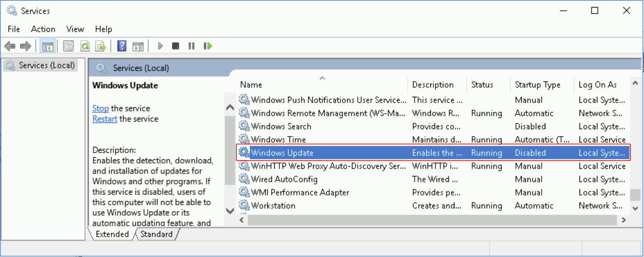Click the Back arrow toolbar icon

10,46
